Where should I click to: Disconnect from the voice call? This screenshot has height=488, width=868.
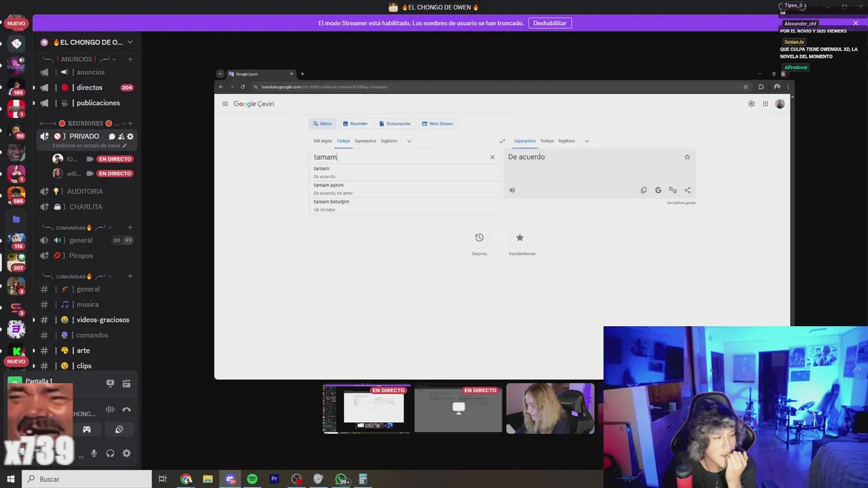(x=126, y=409)
